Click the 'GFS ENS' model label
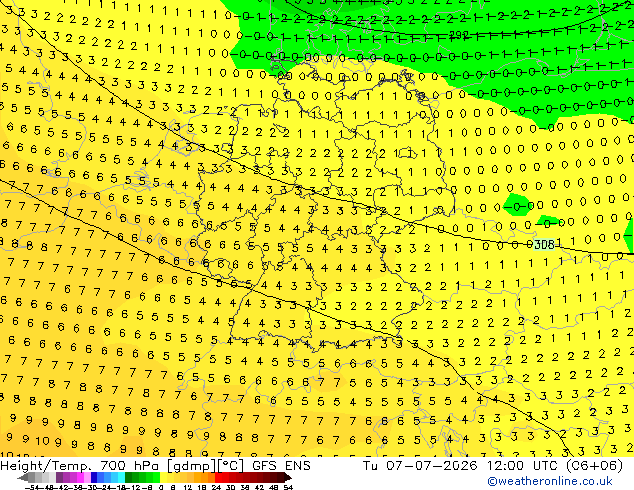The width and height of the screenshot is (634, 490). pyautogui.click(x=281, y=466)
